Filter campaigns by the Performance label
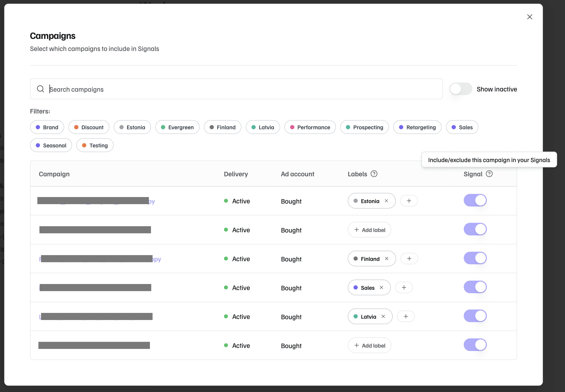This screenshot has height=392, width=565. [310, 127]
